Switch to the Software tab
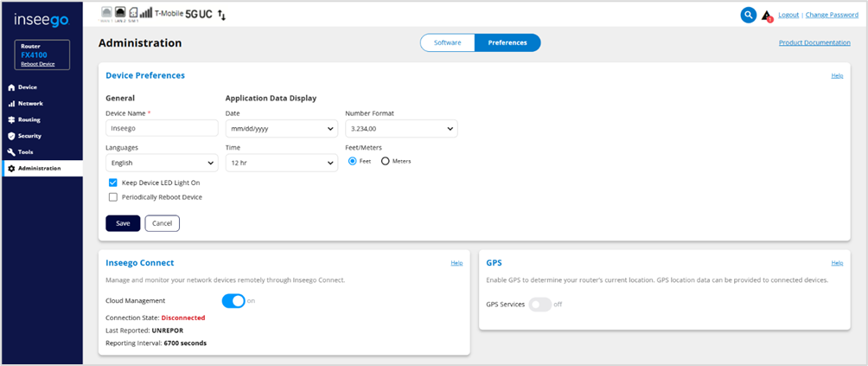Screen dimensions: 868x366 point(447,42)
